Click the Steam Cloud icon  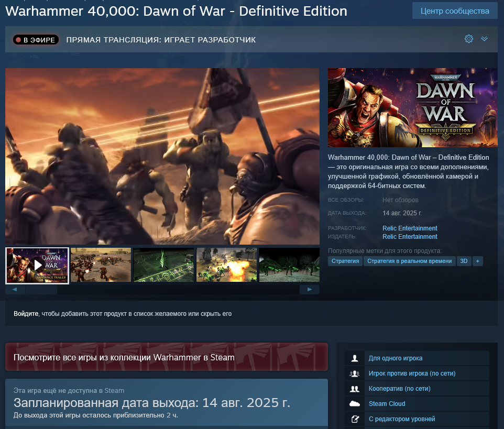click(x=355, y=404)
